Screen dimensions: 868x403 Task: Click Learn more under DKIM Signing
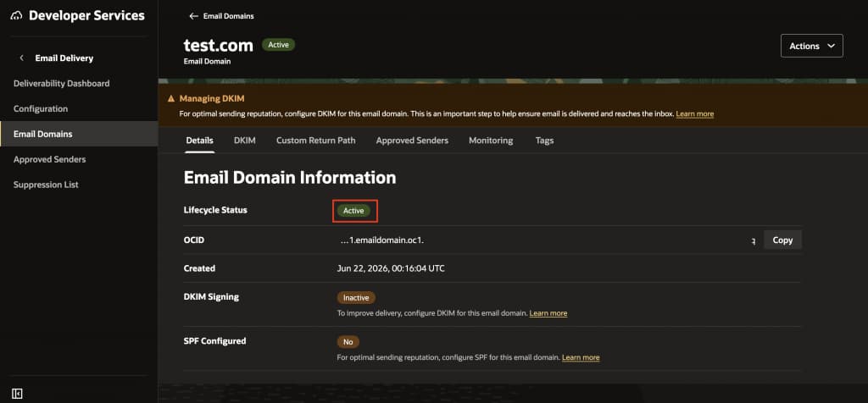(548, 313)
